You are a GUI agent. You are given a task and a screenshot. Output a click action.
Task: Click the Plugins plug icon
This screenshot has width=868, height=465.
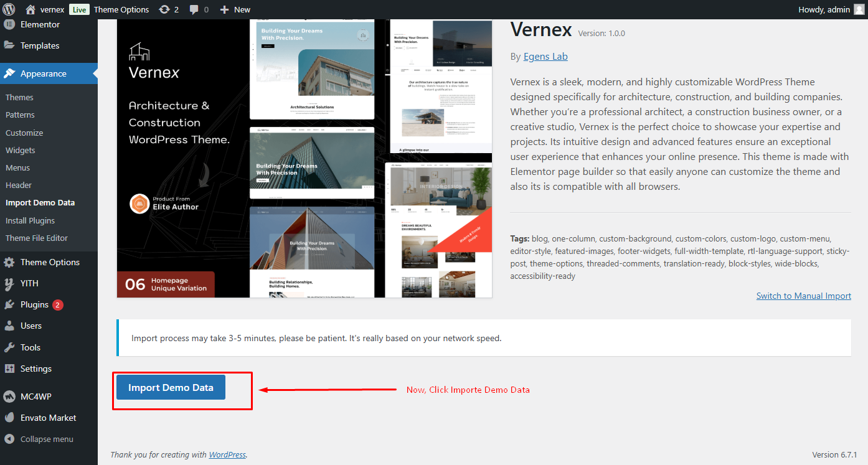(x=9, y=304)
